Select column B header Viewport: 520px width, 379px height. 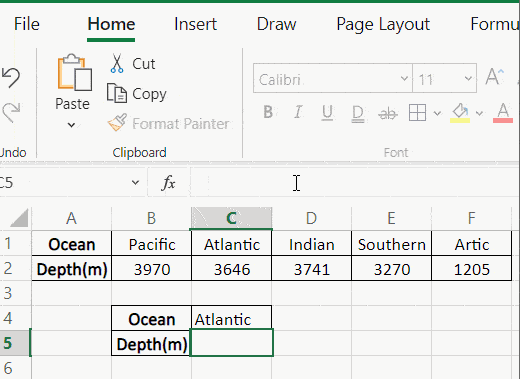click(x=151, y=219)
